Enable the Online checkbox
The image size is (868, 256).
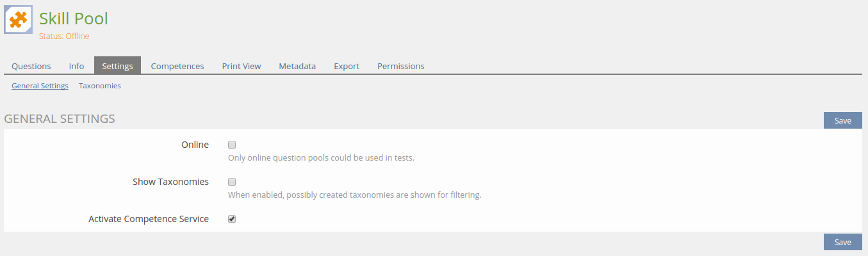(232, 145)
